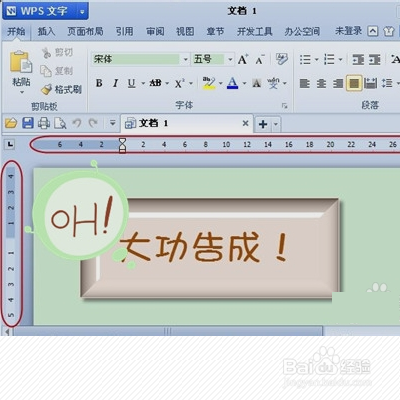Open the 页面布局 ribbon tab
The width and height of the screenshot is (400, 400).
click(85, 32)
